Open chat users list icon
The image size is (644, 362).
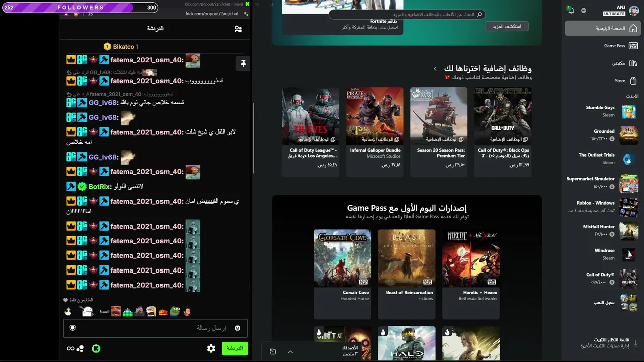(x=238, y=29)
